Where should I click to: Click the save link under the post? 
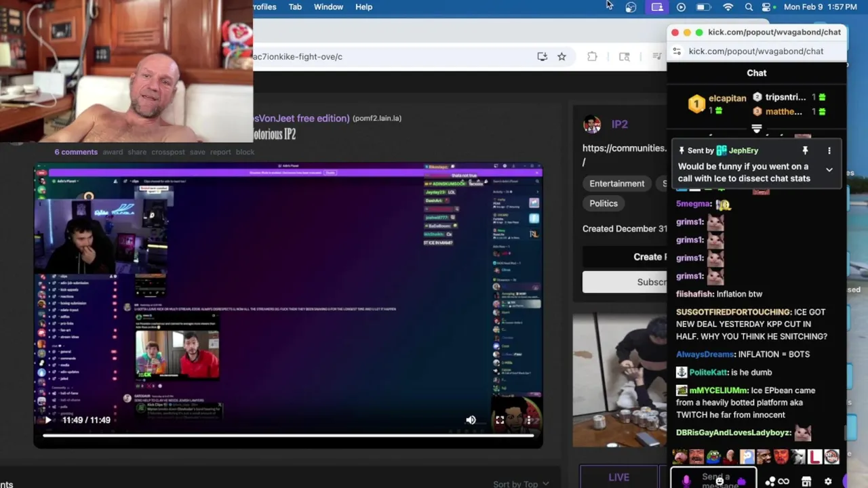(197, 152)
